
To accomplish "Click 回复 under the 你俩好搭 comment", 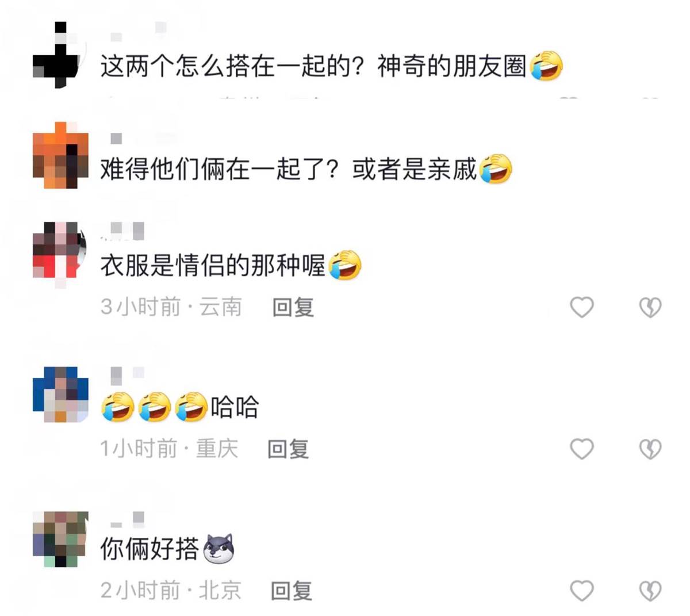I will pyautogui.click(x=292, y=591).
